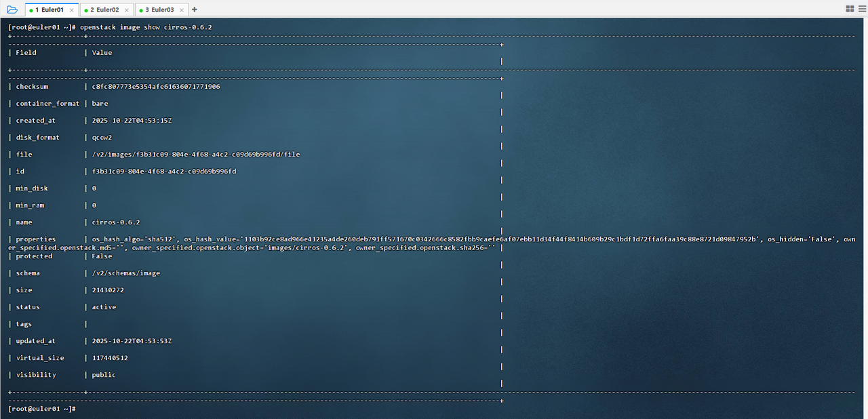Click the 'name' field name
The image size is (868, 419).
click(24, 222)
